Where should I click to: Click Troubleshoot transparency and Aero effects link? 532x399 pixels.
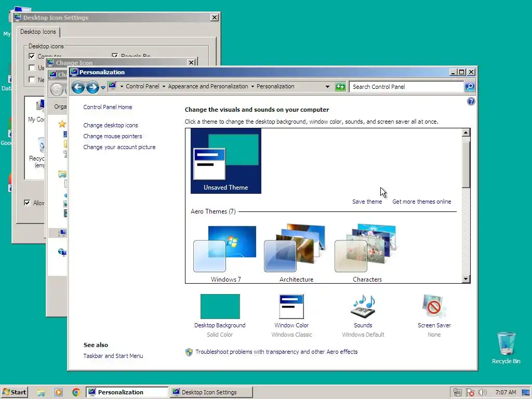pyautogui.click(x=276, y=352)
